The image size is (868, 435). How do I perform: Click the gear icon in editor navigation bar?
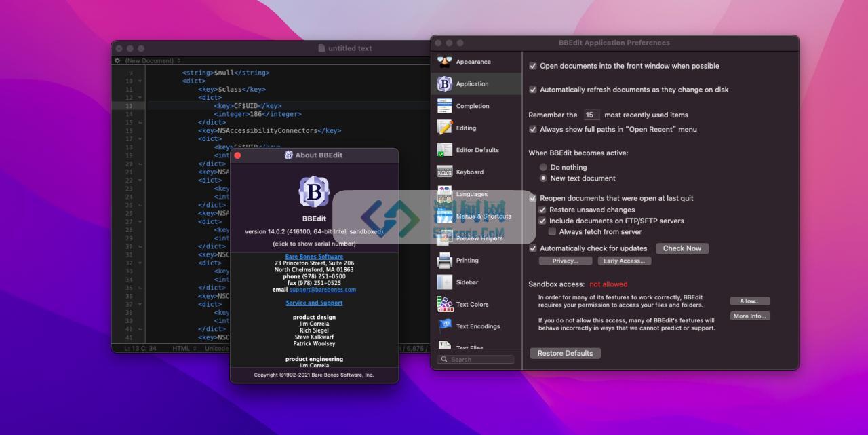pos(117,61)
